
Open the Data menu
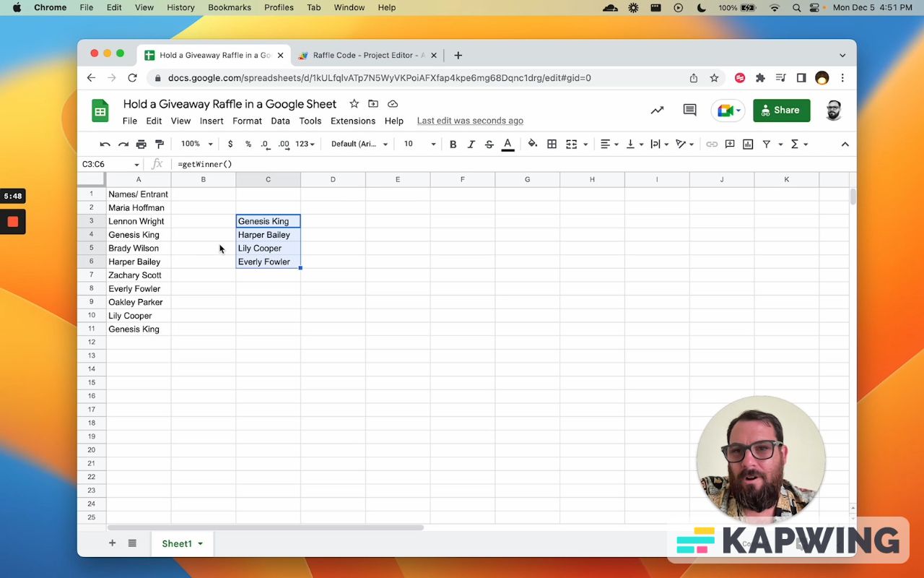coord(280,121)
